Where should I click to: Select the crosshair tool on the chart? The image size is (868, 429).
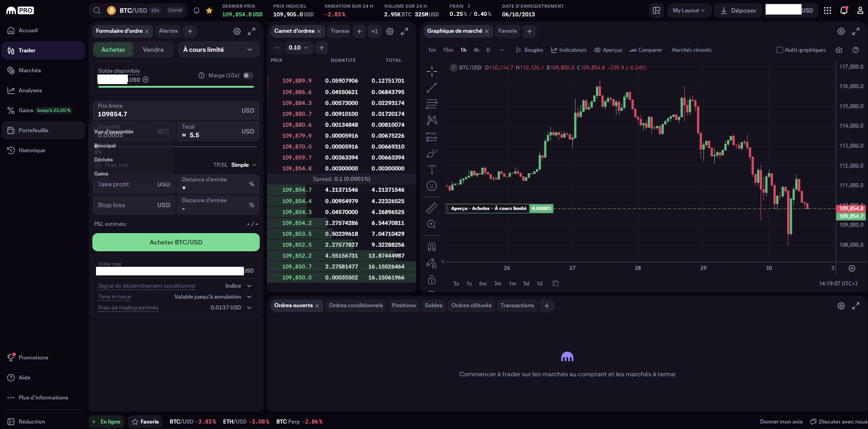coord(431,71)
